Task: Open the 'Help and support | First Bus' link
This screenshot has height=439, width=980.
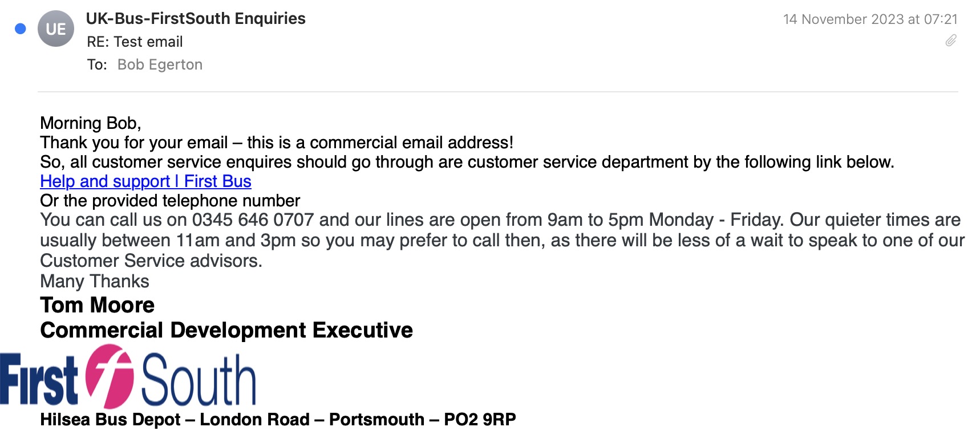Action: point(144,181)
